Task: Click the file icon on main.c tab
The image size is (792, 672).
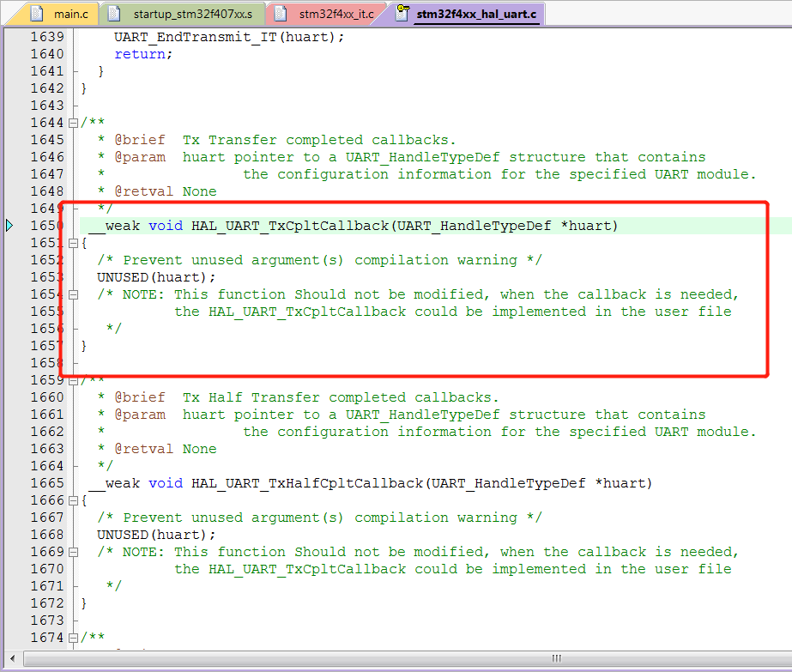Action: click(x=37, y=14)
